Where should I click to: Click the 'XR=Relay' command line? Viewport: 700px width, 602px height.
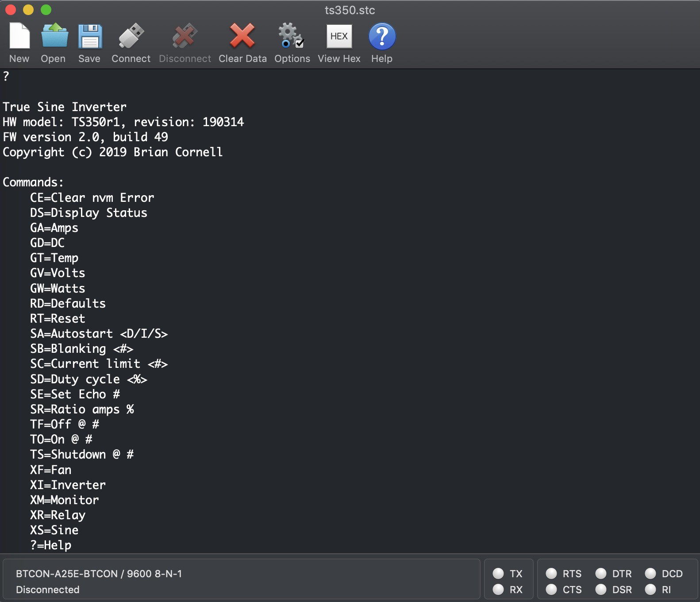(58, 515)
